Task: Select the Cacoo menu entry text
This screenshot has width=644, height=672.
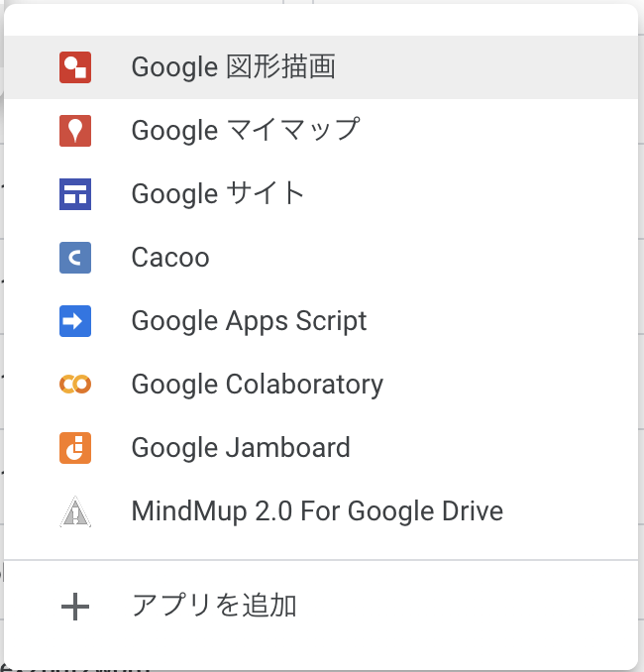Action: pyautogui.click(x=170, y=258)
